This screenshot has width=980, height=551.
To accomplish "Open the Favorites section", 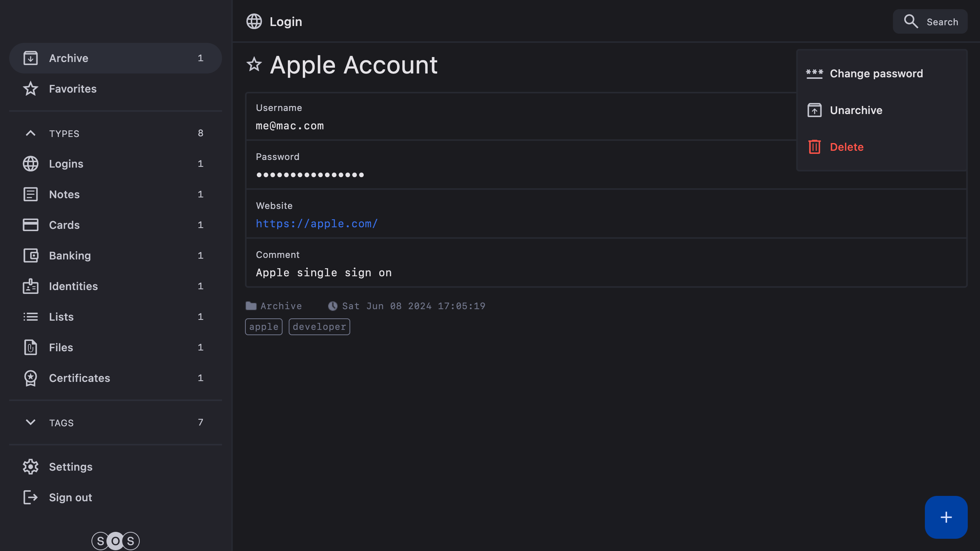I will tap(73, 89).
